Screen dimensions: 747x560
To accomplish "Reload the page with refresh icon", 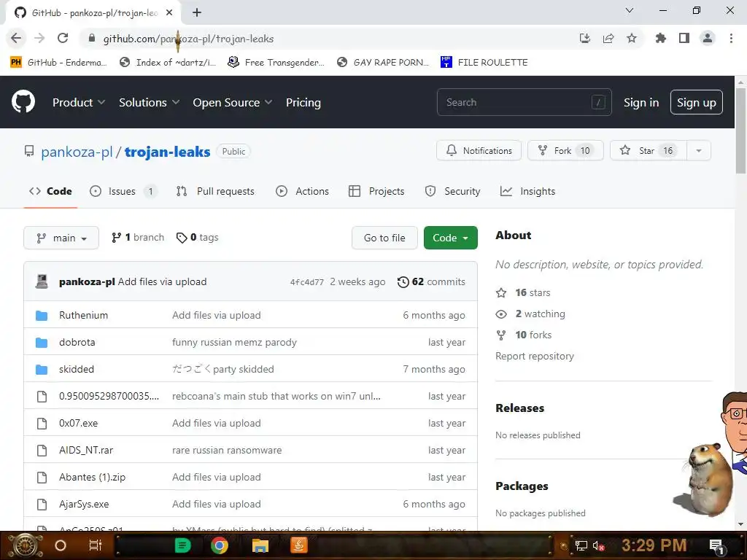I will 63,38.
